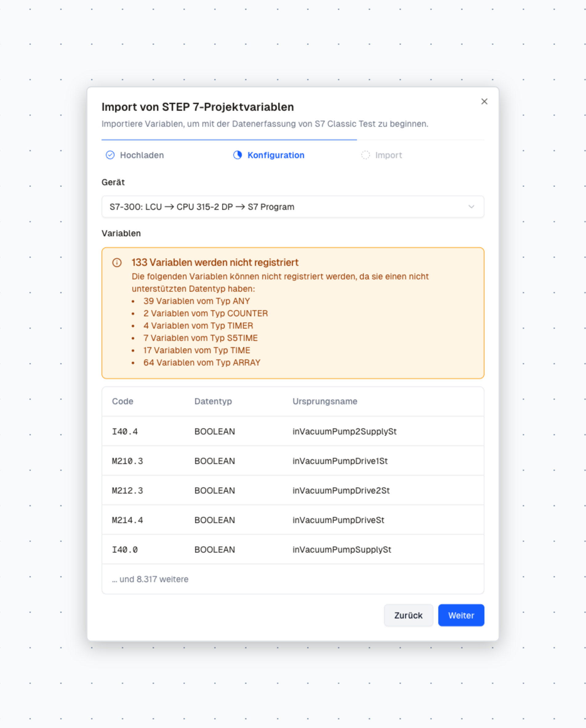Click the '... und 8.317 weitere' row
Viewport: 586px width, 728px height.
coord(293,579)
